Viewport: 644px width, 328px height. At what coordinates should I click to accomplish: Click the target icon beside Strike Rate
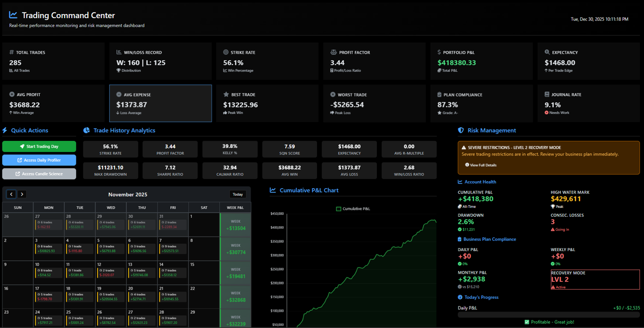click(x=226, y=52)
